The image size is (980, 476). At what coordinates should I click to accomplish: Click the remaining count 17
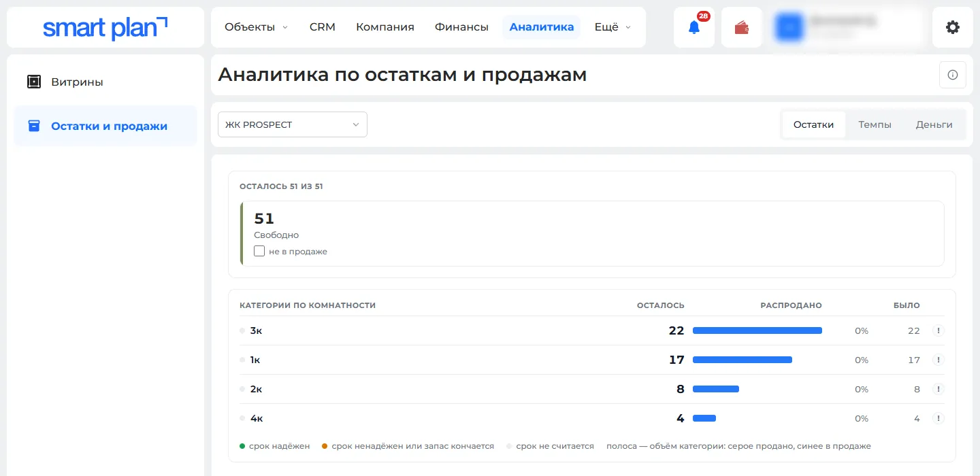pyautogui.click(x=676, y=360)
